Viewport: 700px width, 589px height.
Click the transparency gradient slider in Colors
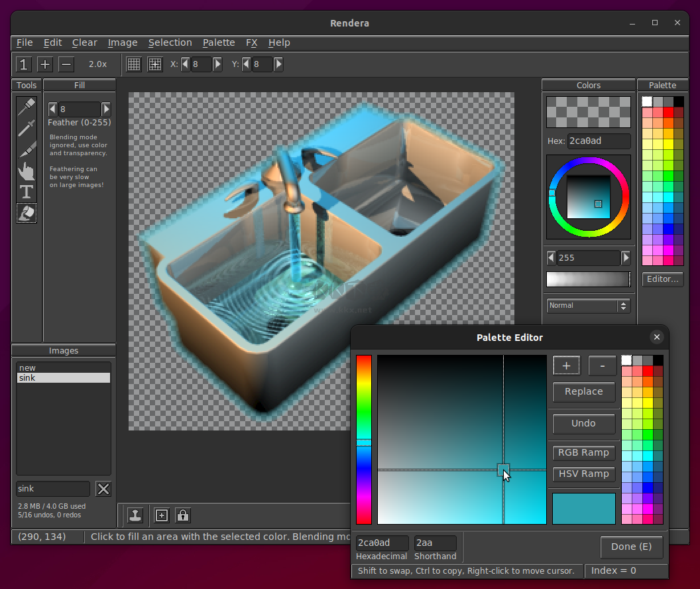tap(588, 279)
